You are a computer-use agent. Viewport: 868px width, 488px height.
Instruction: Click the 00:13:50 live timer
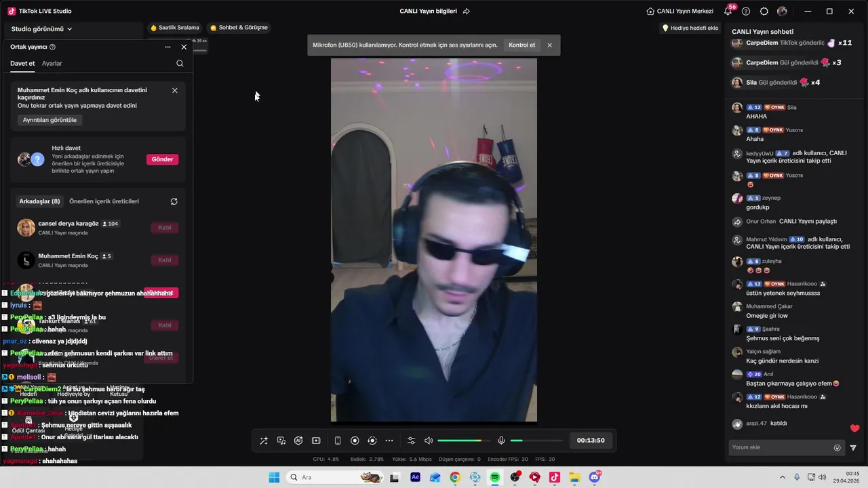(x=591, y=441)
